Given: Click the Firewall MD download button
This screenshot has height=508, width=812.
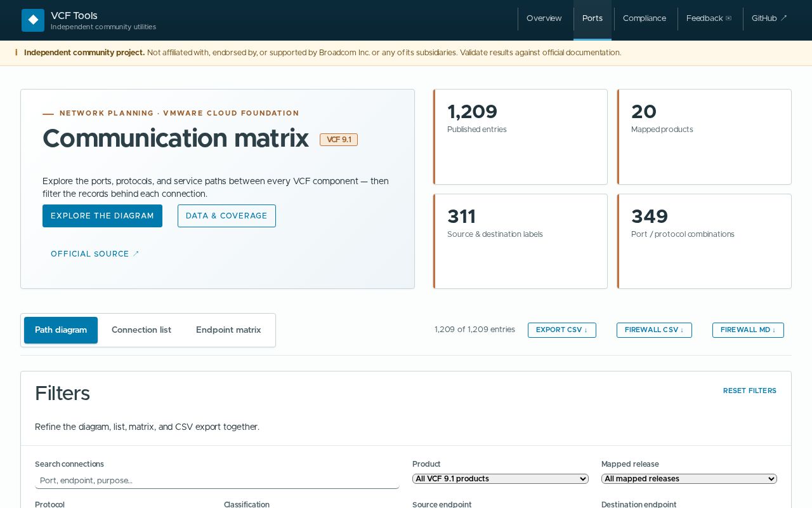Looking at the screenshot, I should pos(748,330).
